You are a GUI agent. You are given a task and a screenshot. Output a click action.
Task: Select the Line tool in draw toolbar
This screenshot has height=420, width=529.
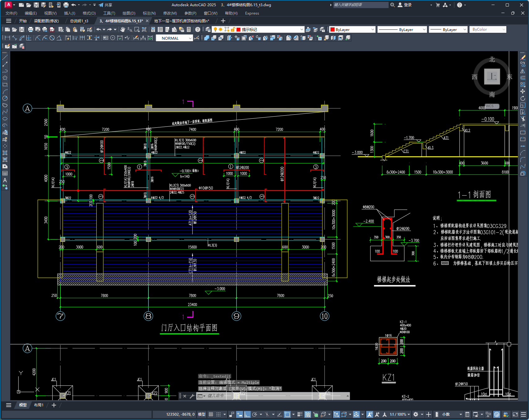coord(5,57)
